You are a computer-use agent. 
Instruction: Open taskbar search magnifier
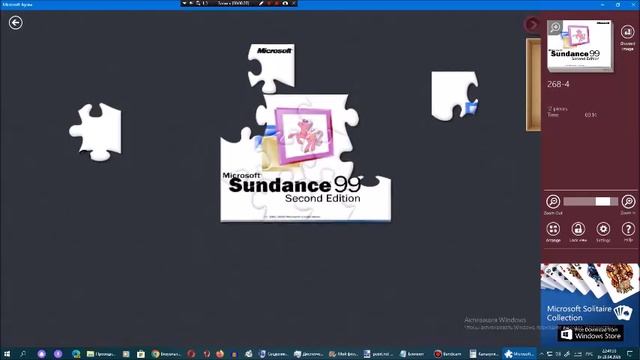click(23, 354)
